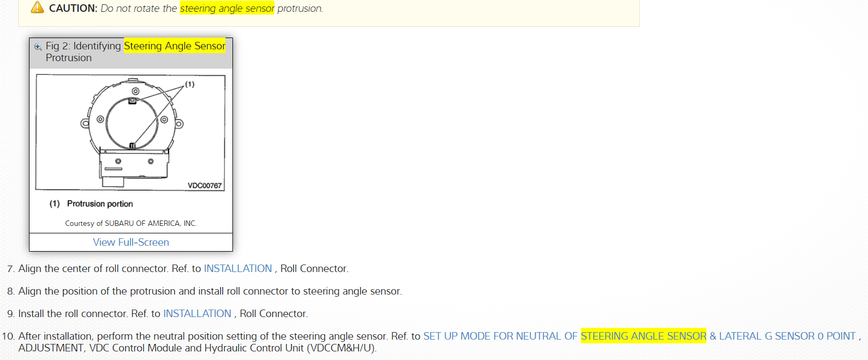The width and height of the screenshot is (868, 360).
Task: Click the Courtesy of SUBARU OF AMERICA credit
Action: click(x=131, y=223)
